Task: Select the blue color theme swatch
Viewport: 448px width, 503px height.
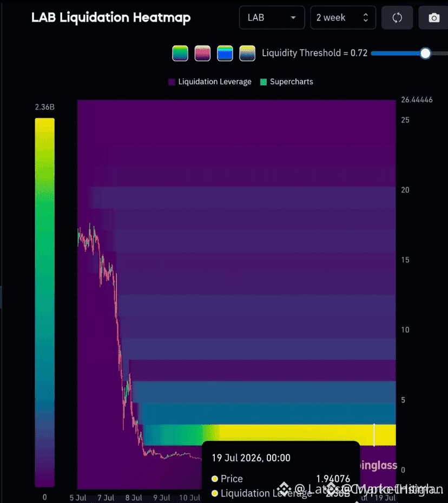Action: [x=225, y=53]
